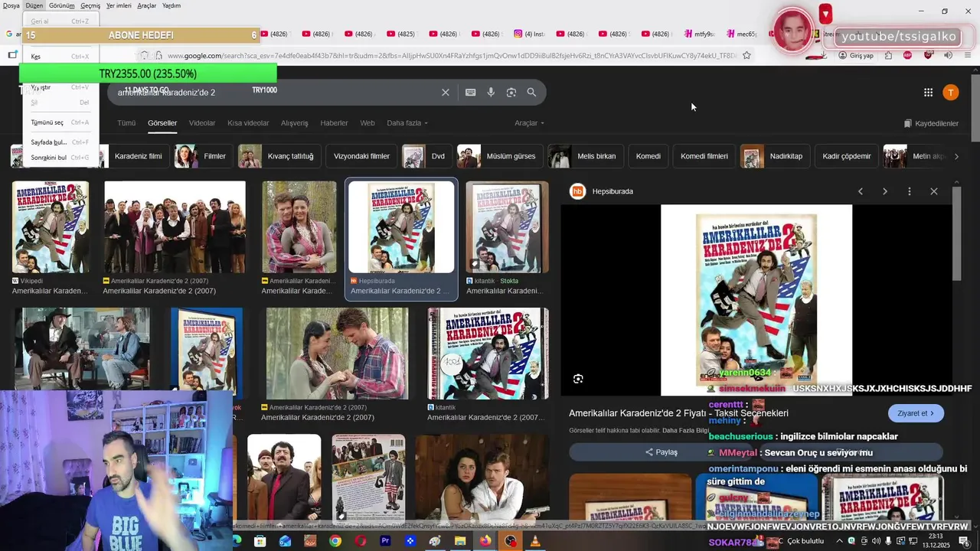
Task: Open the on-screen keyboard input tool
Action: coord(470,92)
